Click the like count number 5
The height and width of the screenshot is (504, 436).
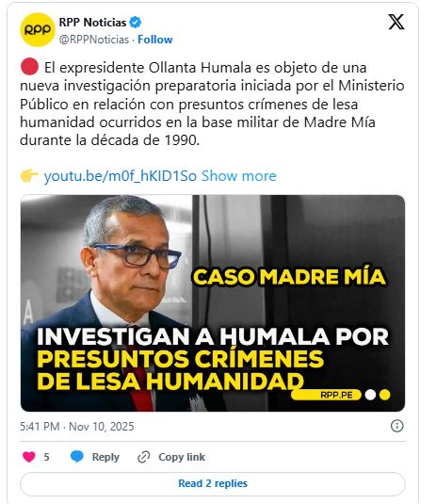pos(46,457)
